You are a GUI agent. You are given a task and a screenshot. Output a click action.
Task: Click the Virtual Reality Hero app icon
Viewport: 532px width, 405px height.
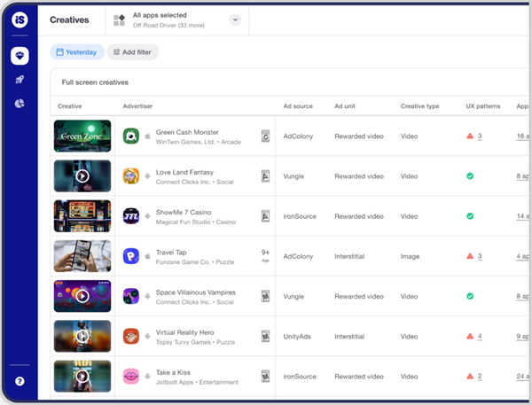(131, 336)
